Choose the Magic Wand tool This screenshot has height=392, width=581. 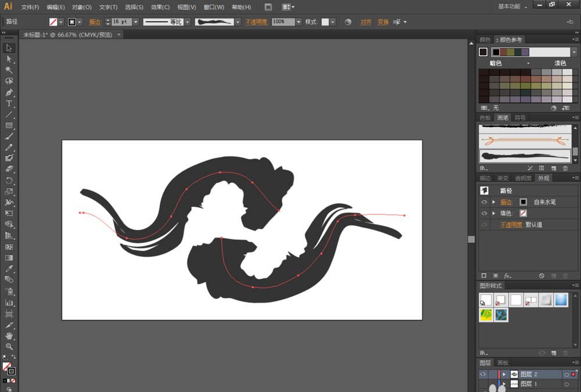click(x=9, y=70)
